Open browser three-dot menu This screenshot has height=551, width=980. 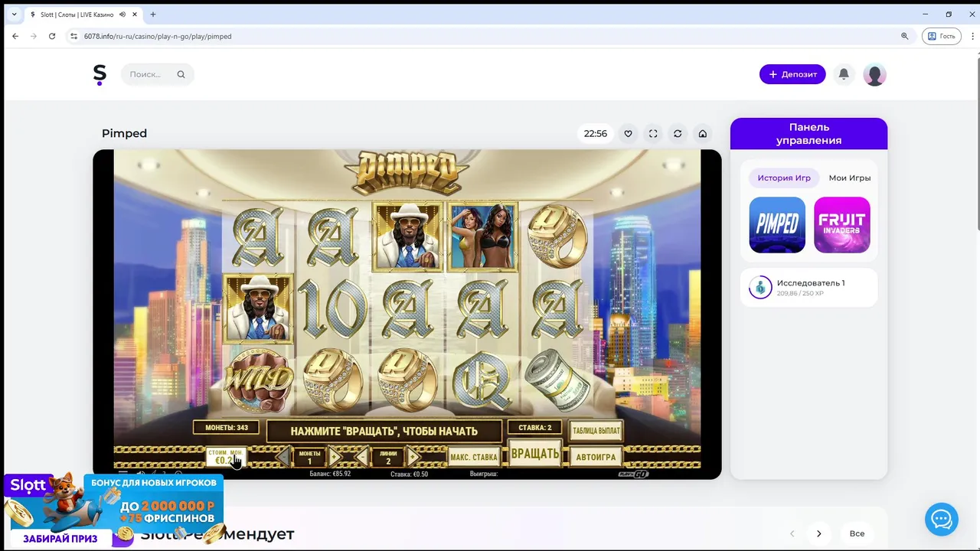[971, 36]
